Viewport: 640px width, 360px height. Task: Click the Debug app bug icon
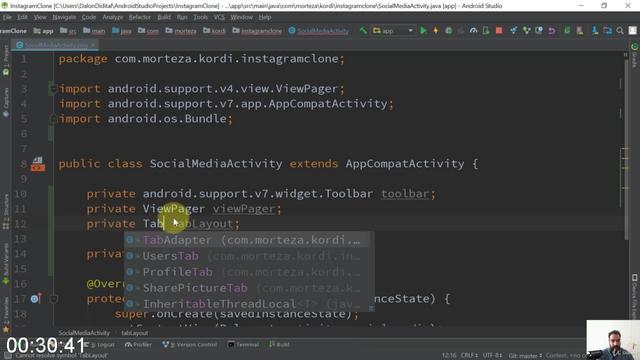(x=449, y=31)
